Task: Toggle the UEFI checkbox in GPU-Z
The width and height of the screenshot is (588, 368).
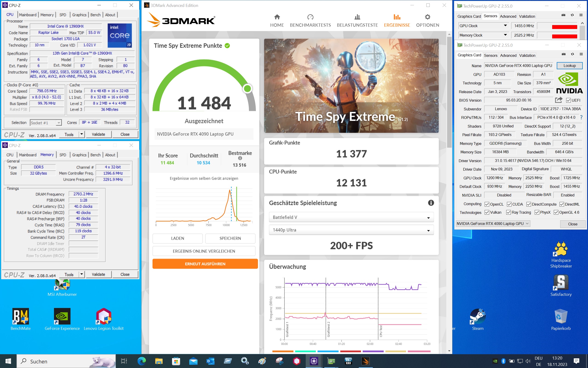Action: (568, 100)
